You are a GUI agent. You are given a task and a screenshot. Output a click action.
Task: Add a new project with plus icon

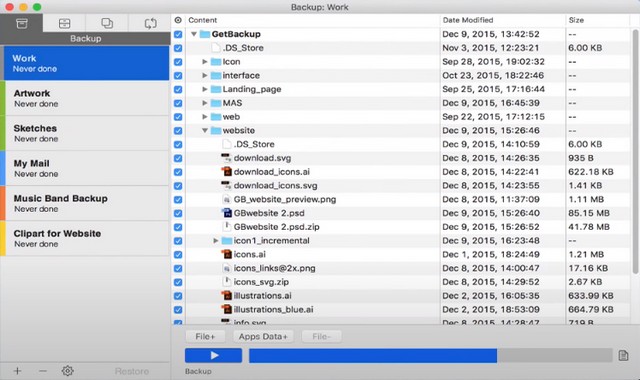click(x=17, y=371)
